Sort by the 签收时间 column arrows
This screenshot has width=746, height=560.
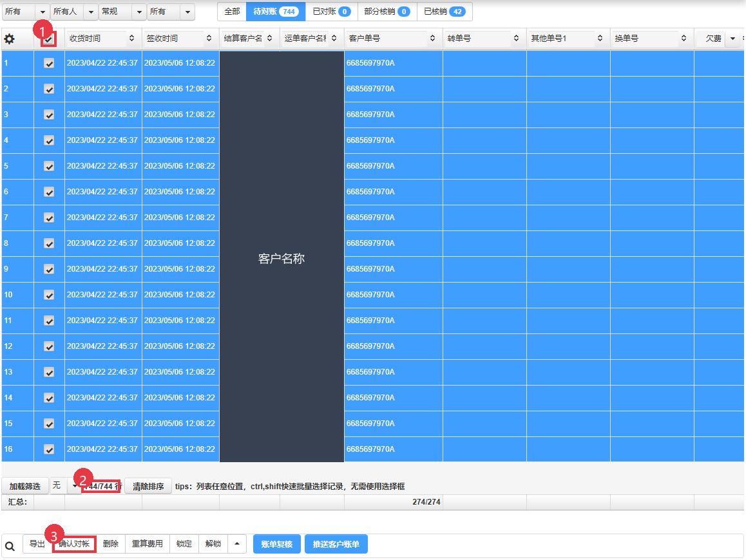click(209, 39)
